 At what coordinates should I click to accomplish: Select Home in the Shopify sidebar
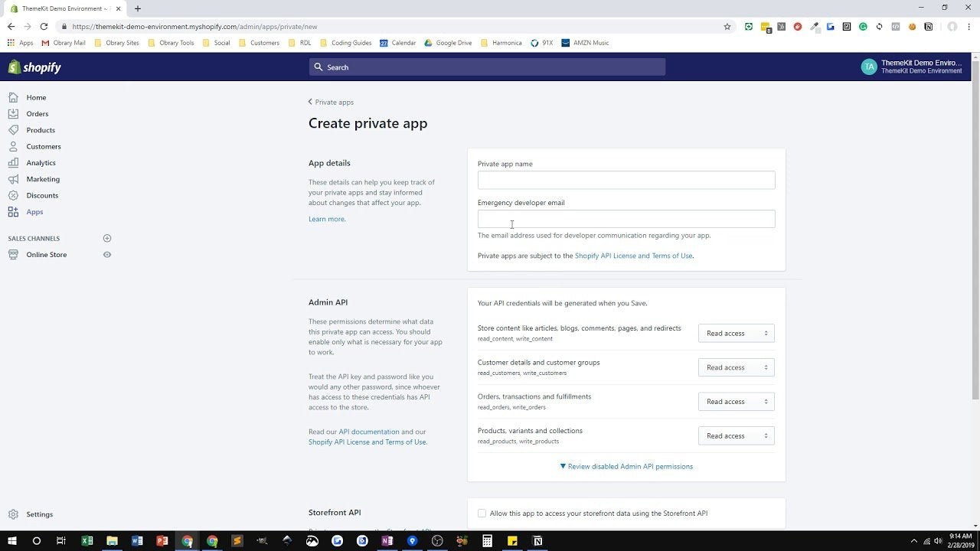point(35,97)
